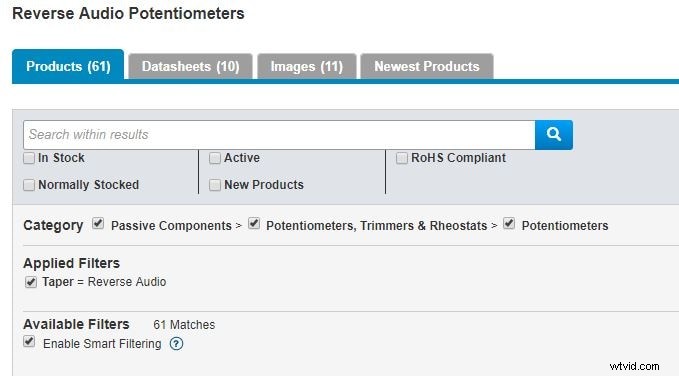Remove the Taper = Reverse Audio filter
Viewport: 679px width, 376px height.
point(31,282)
